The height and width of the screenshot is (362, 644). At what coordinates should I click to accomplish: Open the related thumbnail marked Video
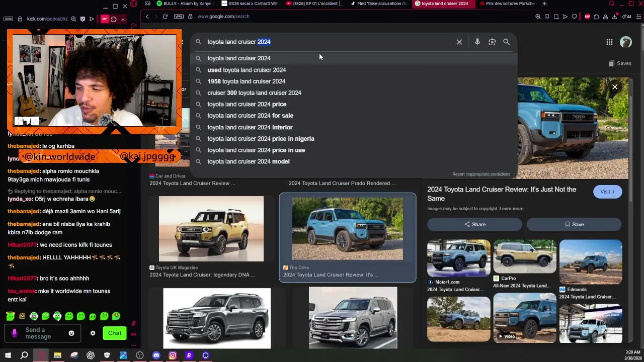tap(525, 319)
